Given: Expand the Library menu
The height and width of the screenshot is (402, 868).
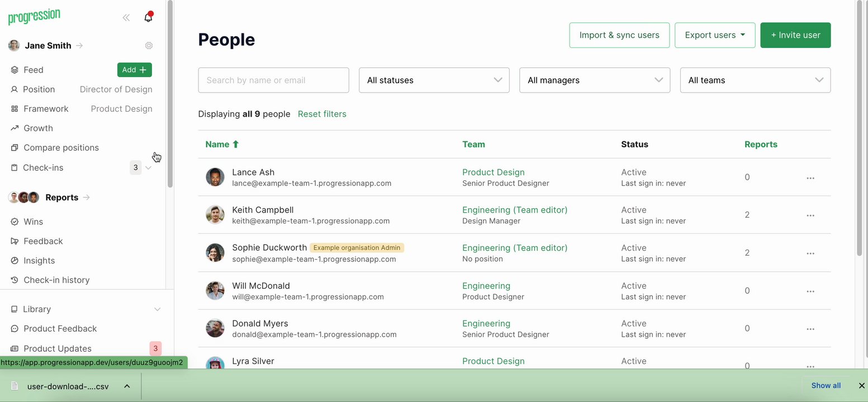Looking at the screenshot, I should pos(157,309).
